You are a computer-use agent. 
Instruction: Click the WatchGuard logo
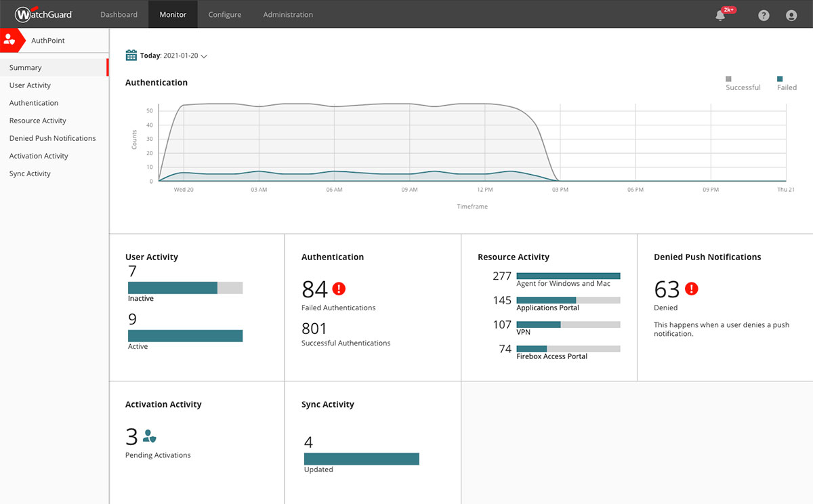click(x=44, y=14)
